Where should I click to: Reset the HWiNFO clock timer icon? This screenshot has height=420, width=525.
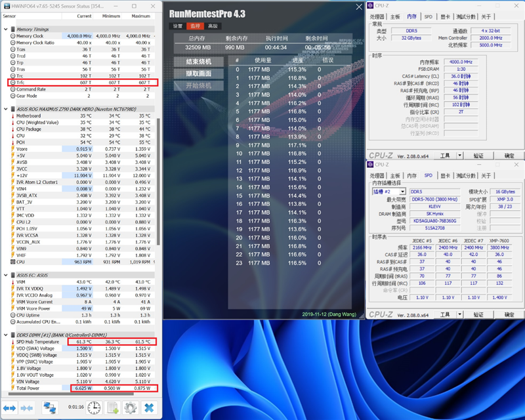pos(94,408)
